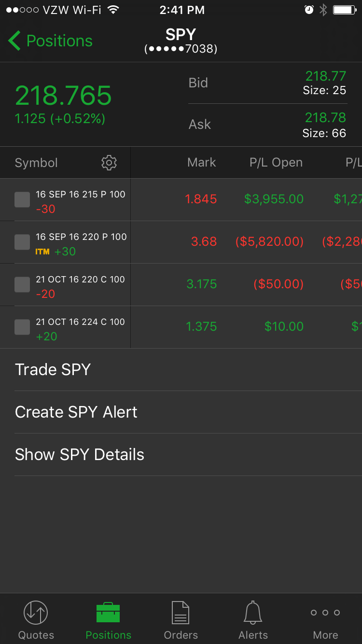This screenshot has width=362, height=644.
Task: Select the 16 SEP 16 220 P 100 label
Action: click(81, 237)
